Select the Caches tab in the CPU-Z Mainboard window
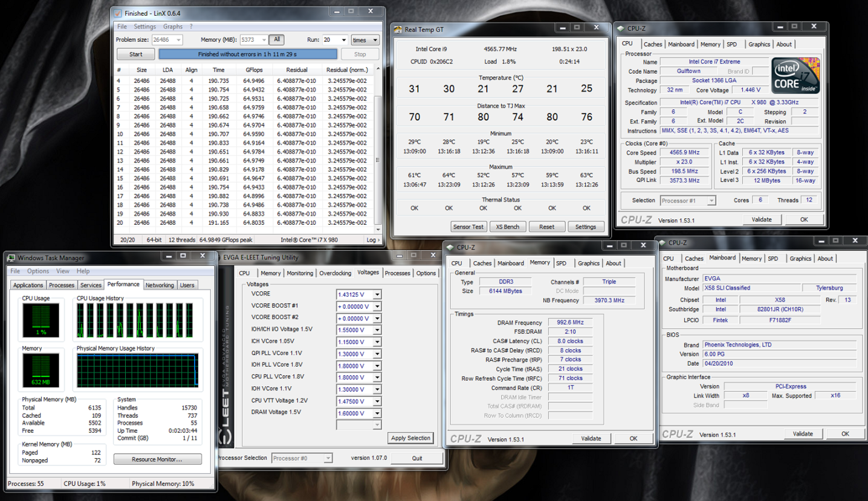Image resolution: width=868 pixels, height=501 pixels. pos(694,259)
